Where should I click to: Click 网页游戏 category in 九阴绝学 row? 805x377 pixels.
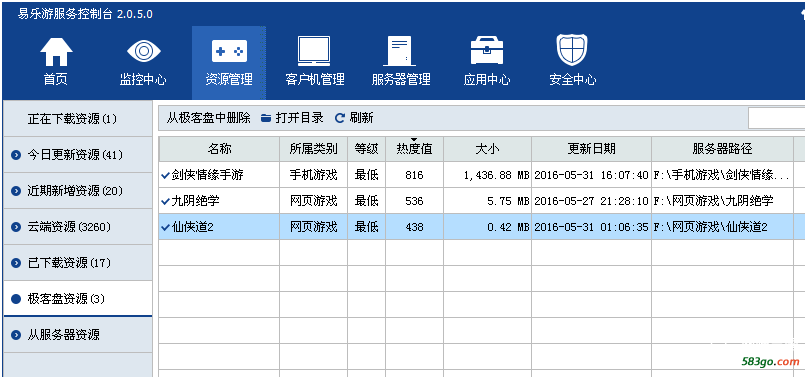(314, 201)
